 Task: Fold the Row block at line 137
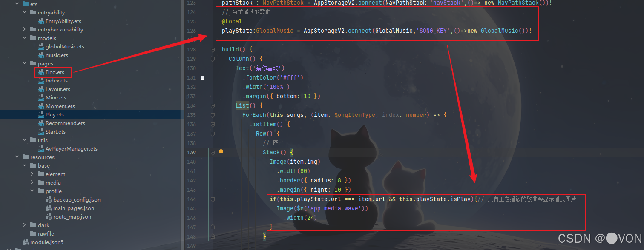(x=213, y=134)
